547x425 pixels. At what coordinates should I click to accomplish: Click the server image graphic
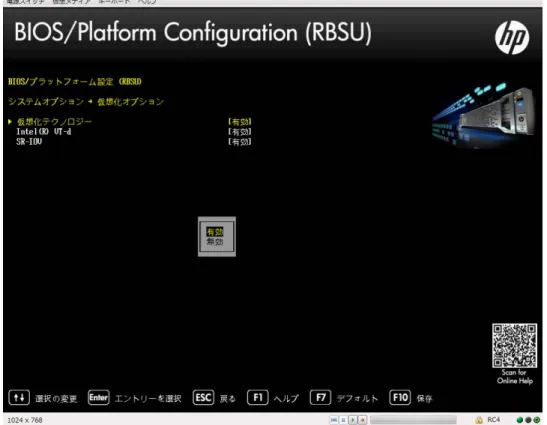[x=484, y=115]
